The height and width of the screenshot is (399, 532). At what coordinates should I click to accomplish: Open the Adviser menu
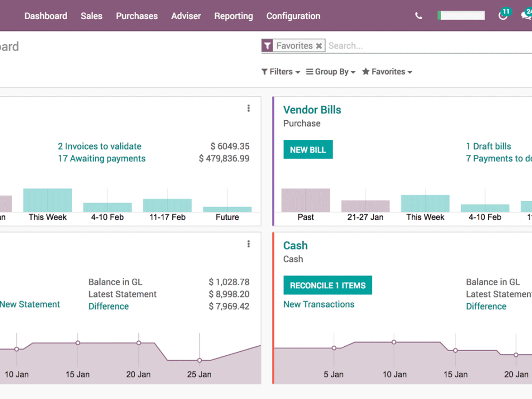point(186,16)
